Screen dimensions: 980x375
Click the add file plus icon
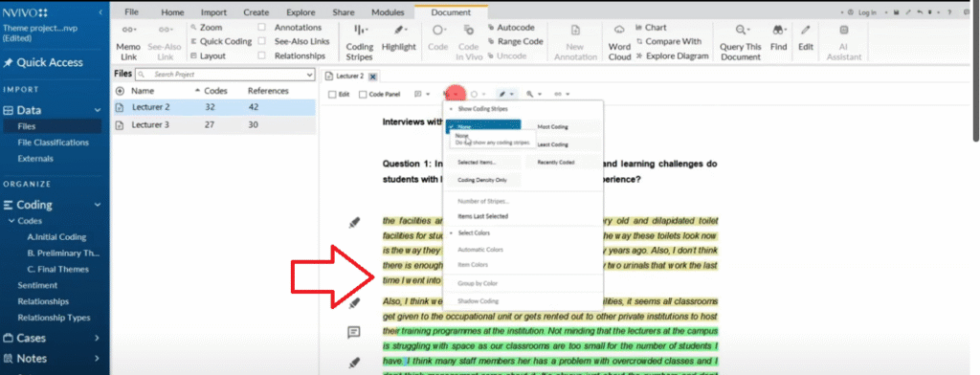(x=120, y=91)
